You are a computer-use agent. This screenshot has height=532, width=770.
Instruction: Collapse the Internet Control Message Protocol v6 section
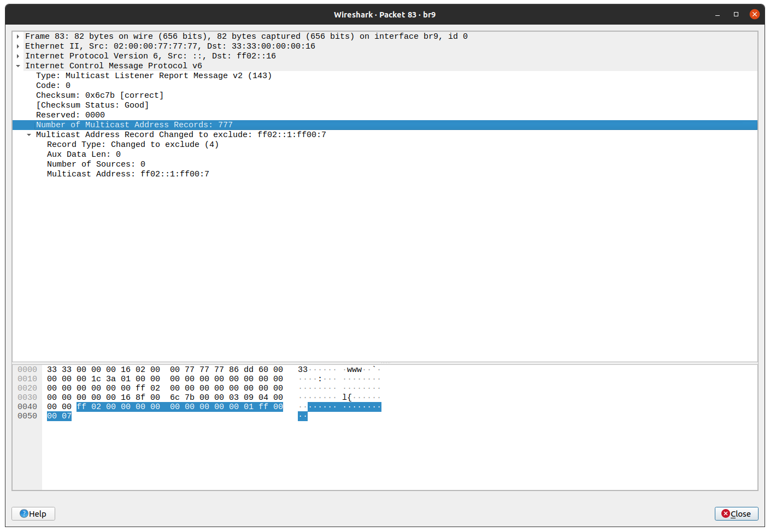(x=18, y=66)
